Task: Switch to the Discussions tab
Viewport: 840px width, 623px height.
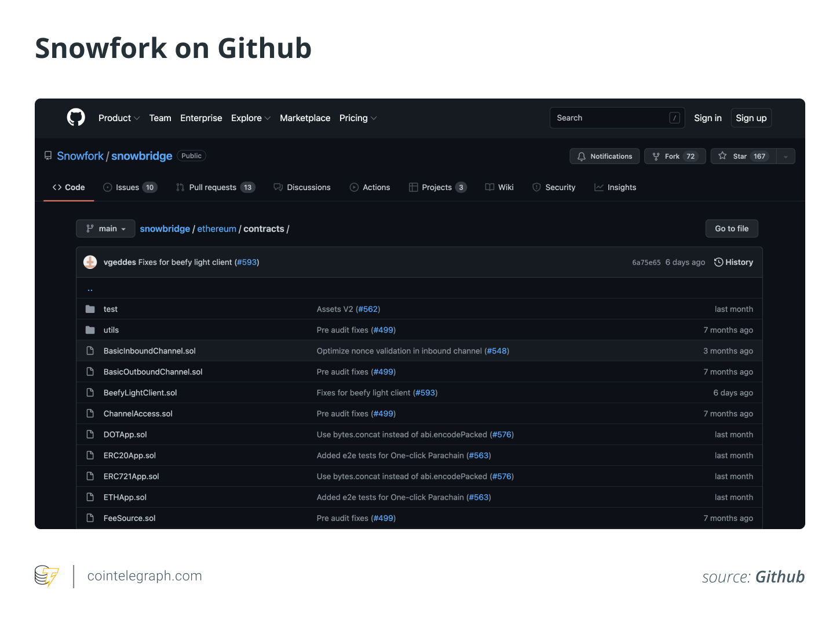Action: [302, 187]
